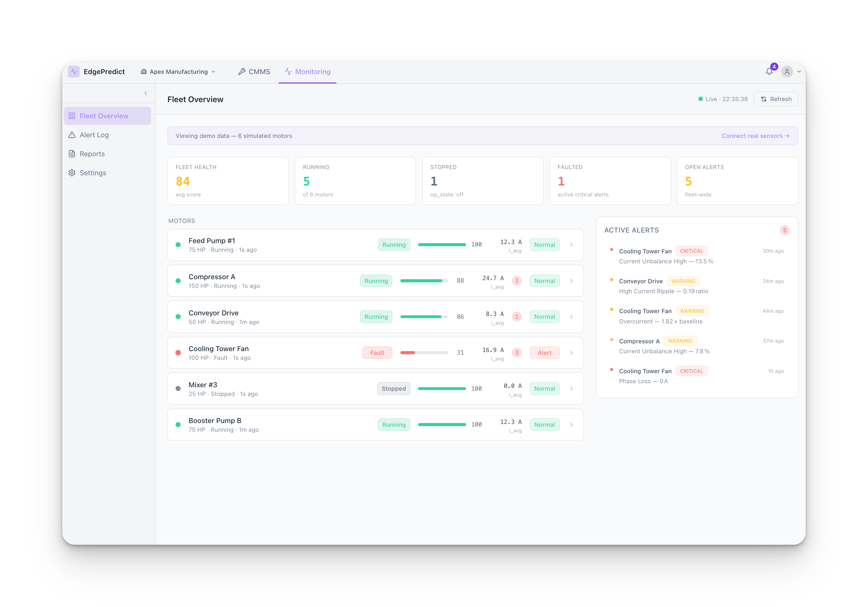Open the Settings gear in sidebar

point(72,173)
